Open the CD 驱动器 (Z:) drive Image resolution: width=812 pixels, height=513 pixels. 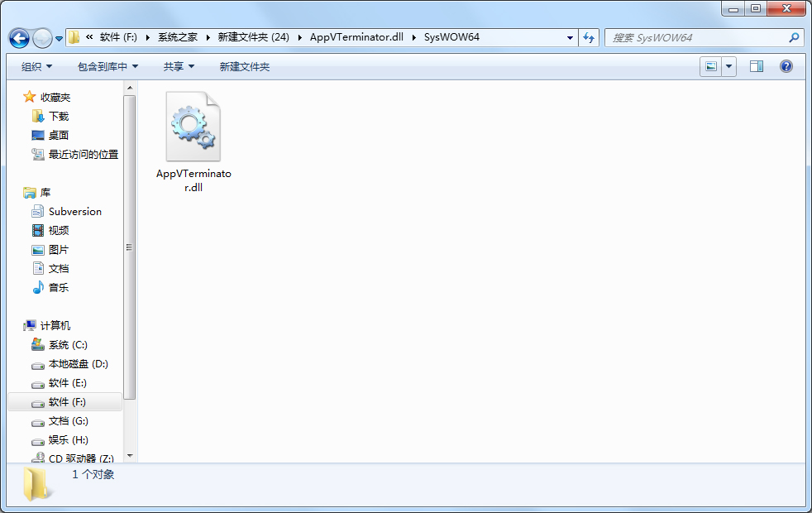(x=81, y=458)
